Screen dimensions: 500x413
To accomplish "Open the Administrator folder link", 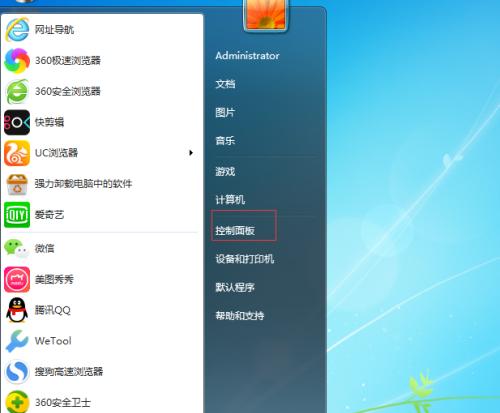I will (247, 56).
